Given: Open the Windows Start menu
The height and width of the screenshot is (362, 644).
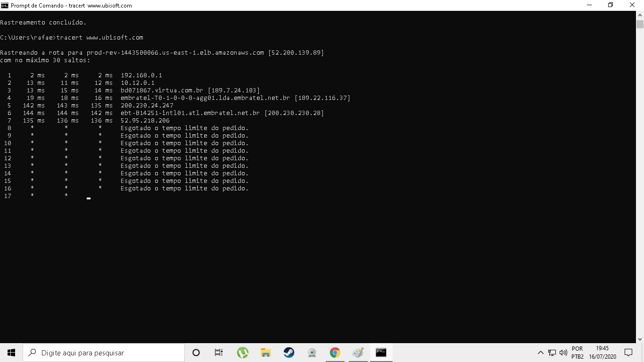Looking at the screenshot, I should (x=11, y=353).
